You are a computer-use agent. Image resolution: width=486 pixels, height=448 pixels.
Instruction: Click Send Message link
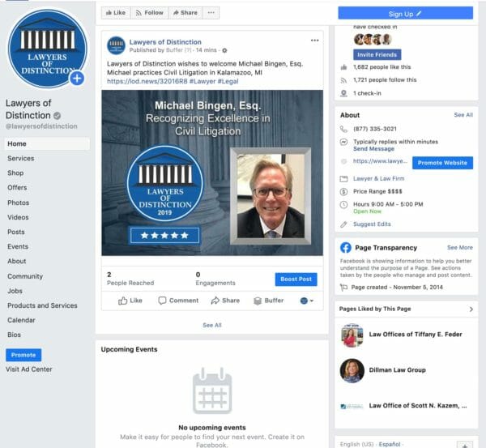pyautogui.click(x=373, y=149)
